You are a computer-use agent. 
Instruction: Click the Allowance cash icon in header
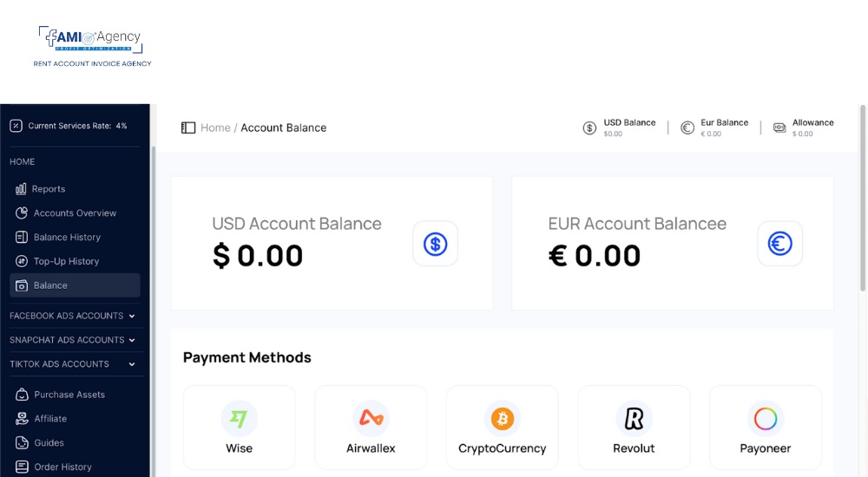tap(779, 127)
